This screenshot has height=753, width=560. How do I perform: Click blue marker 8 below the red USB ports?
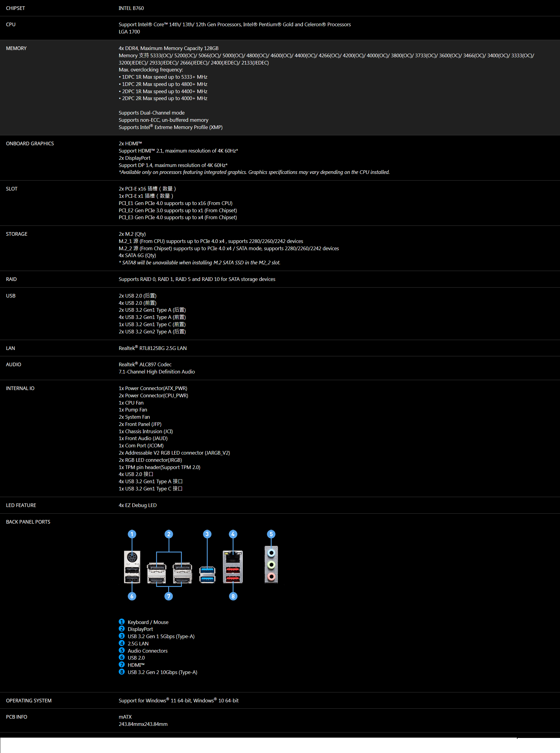233,596
